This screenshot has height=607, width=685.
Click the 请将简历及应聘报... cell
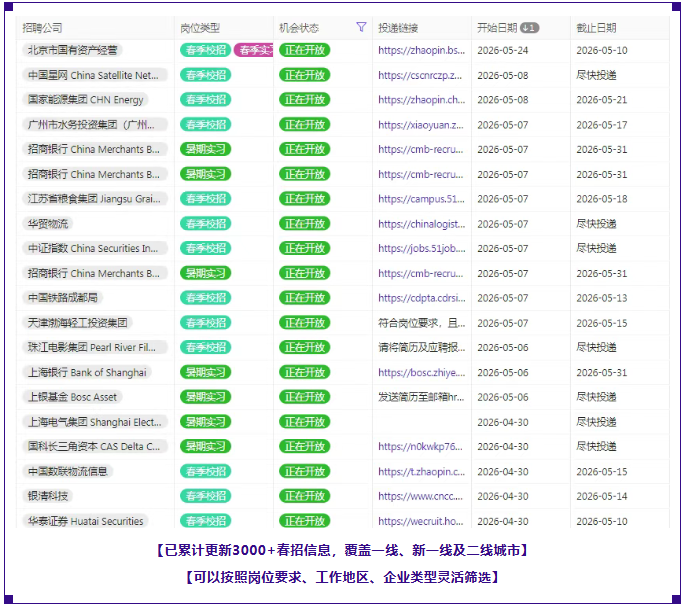click(x=422, y=347)
